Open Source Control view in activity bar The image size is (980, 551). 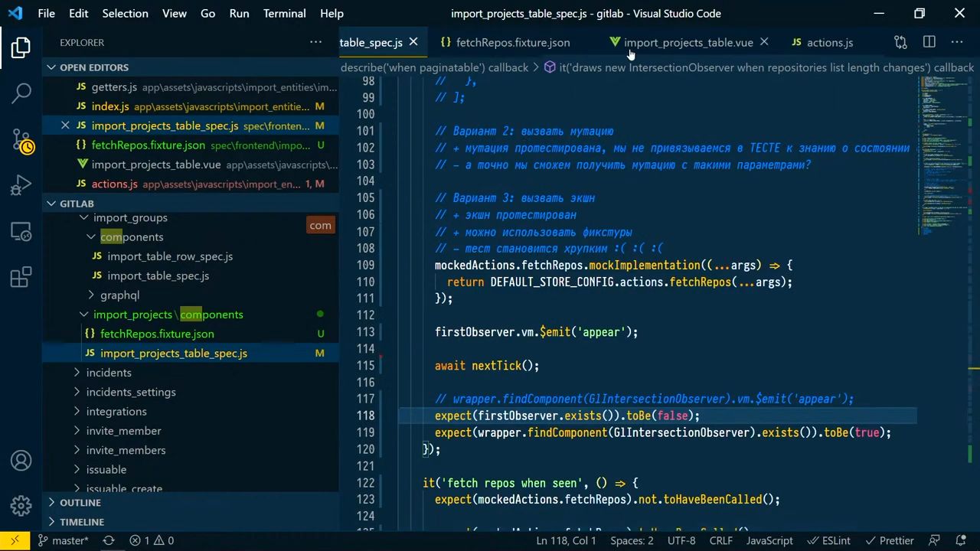pyautogui.click(x=21, y=140)
